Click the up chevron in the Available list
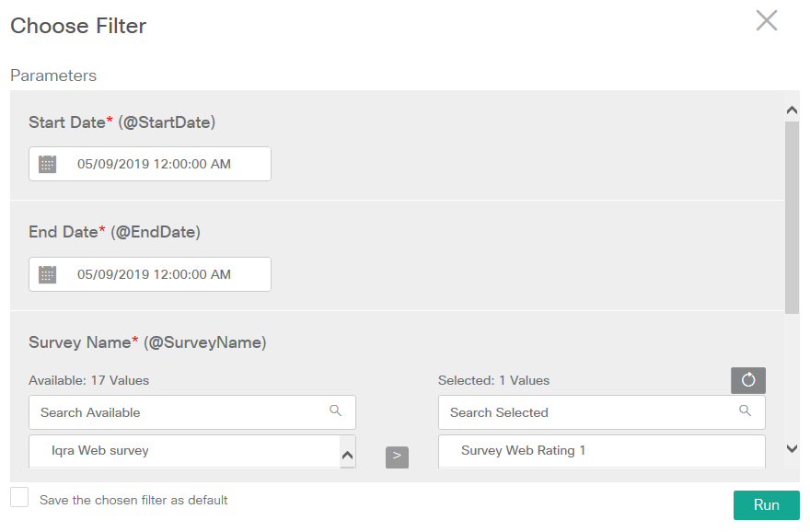810x532 pixels. tap(347, 453)
